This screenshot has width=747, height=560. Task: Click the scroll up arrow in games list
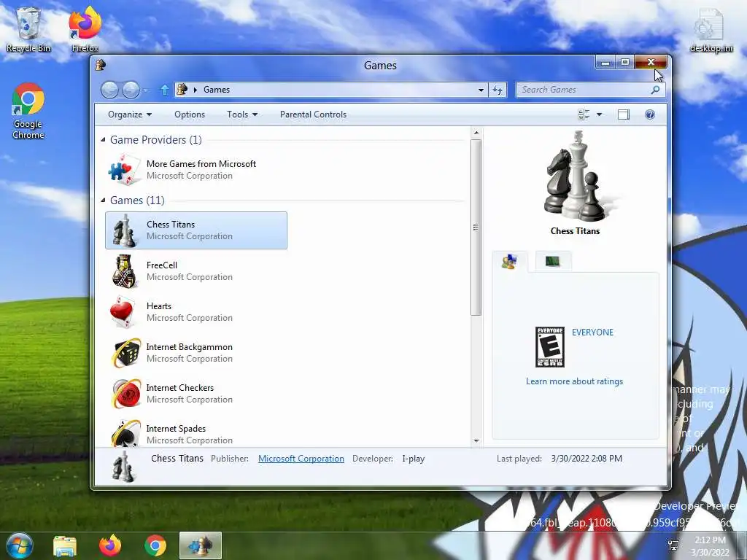[476, 133]
